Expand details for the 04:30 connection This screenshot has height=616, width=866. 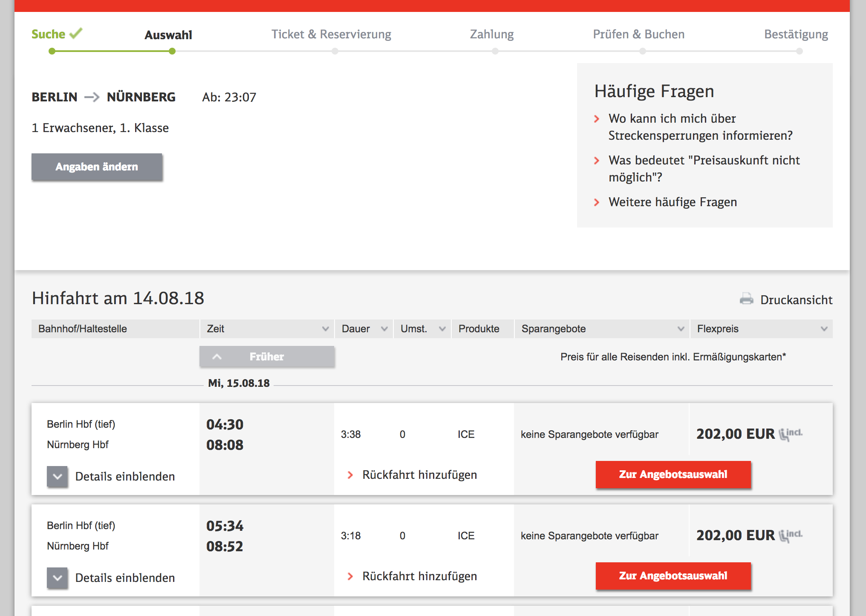tap(58, 476)
